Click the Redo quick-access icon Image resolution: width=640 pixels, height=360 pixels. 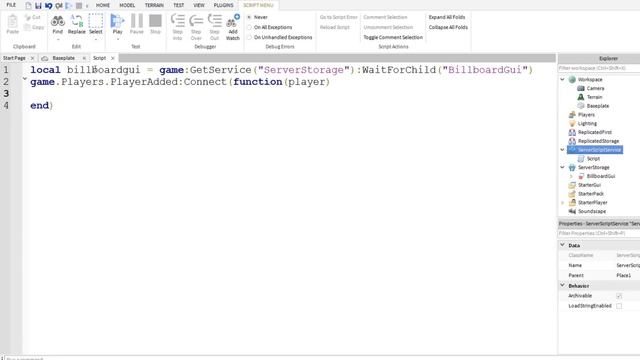[59, 5]
